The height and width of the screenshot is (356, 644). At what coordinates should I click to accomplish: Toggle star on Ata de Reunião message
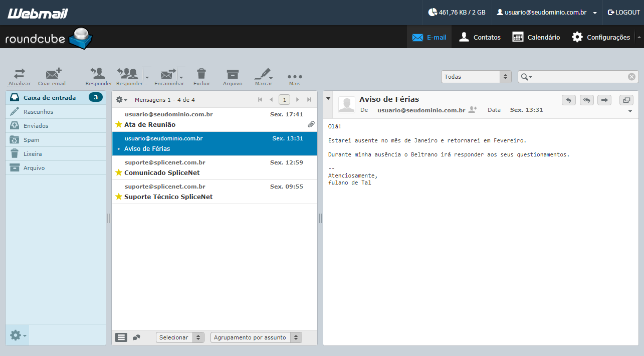[119, 124]
